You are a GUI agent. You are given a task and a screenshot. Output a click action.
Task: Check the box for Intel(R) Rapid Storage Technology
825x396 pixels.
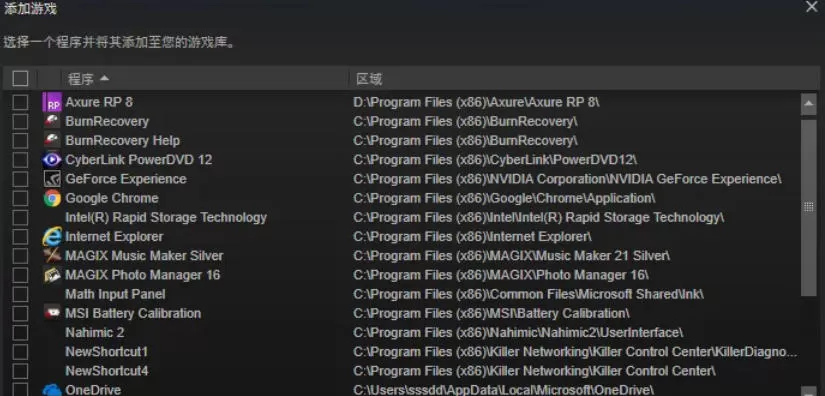(x=20, y=218)
